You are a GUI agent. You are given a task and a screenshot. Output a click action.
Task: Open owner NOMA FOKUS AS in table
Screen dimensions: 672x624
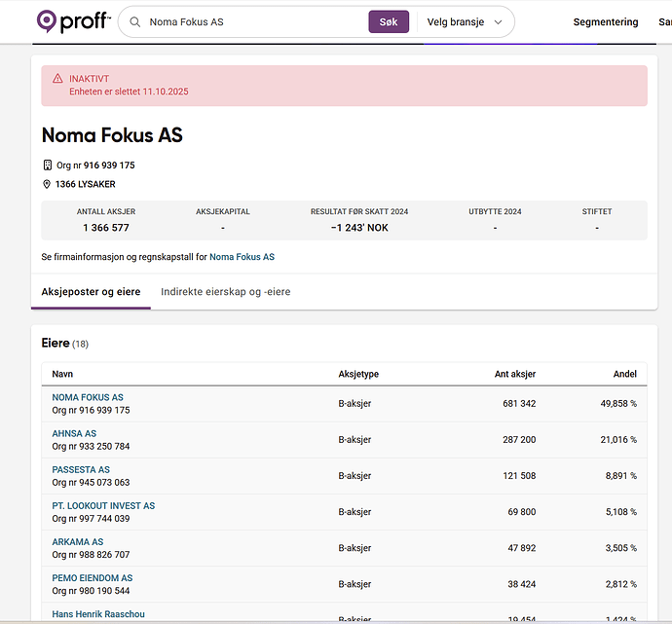click(88, 397)
